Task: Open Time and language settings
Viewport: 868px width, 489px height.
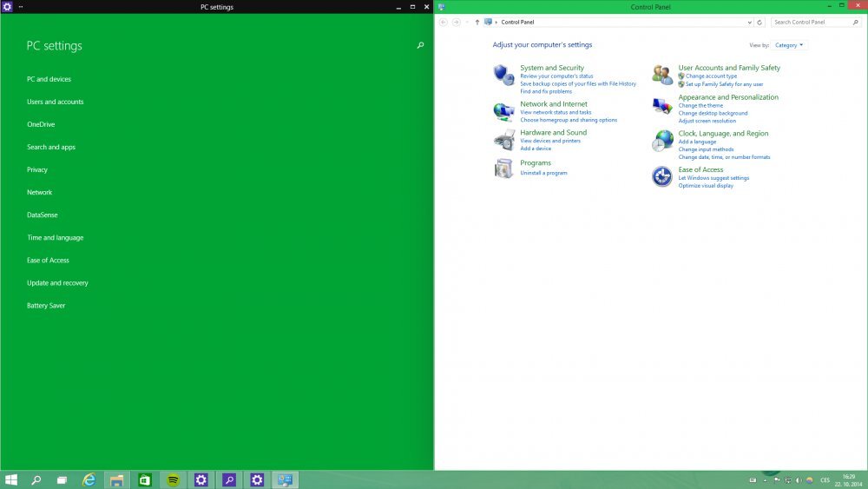Action: point(56,238)
